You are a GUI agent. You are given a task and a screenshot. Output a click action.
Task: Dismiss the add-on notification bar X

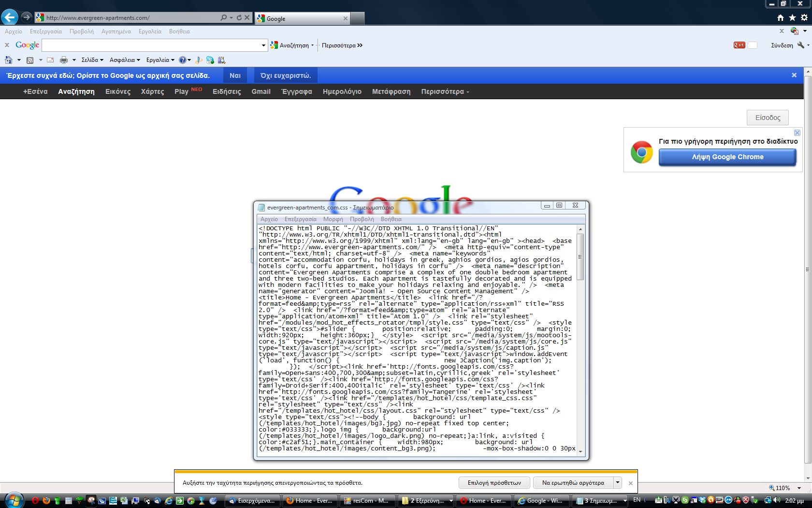[x=630, y=483]
